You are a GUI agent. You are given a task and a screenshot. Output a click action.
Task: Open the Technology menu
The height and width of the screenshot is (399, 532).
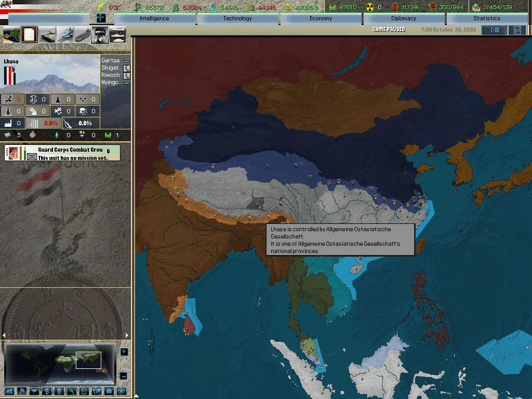click(x=237, y=19)
